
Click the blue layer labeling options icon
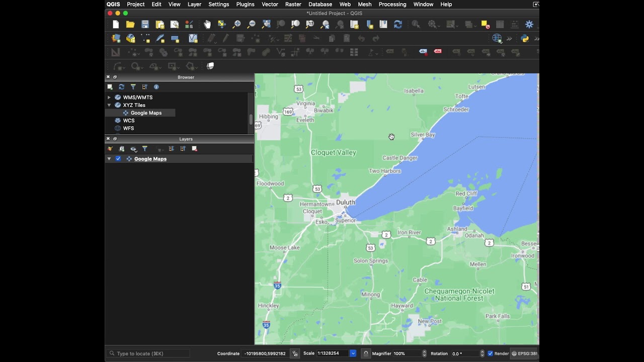[x=423, y=51]
